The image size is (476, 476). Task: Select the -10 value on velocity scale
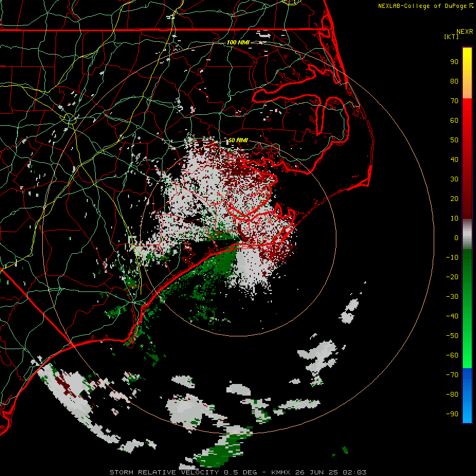(452, 258)
